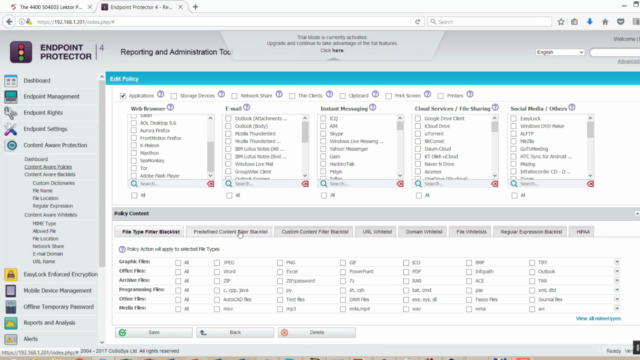Image resolution: width=640 pixels, height=360 pixels.
Task: Clear the E-mail list search field
Action: pos(305,184)
